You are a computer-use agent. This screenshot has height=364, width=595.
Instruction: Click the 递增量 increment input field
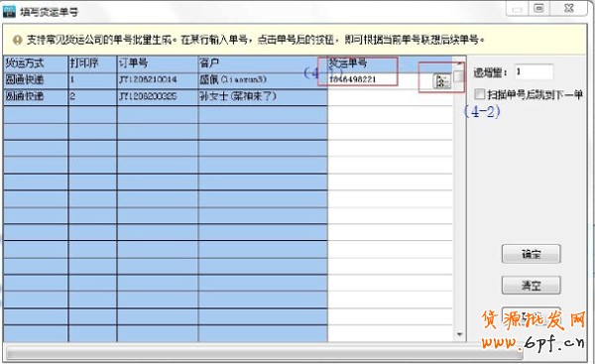[x=534, y=71]
